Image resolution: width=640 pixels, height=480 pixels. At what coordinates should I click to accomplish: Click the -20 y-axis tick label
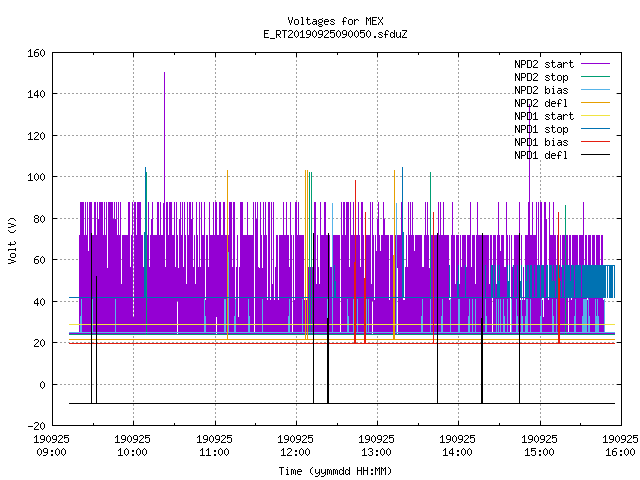36,426
